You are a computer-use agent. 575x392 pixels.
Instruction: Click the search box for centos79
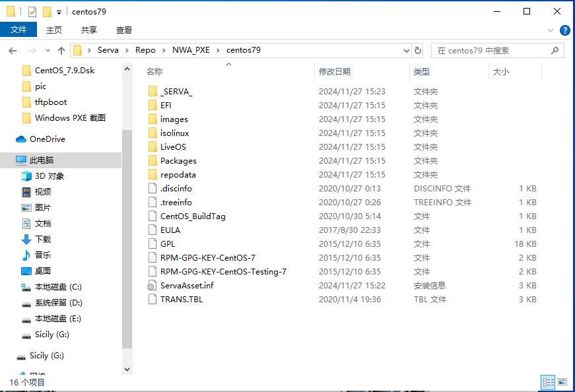tap(492, 51)
